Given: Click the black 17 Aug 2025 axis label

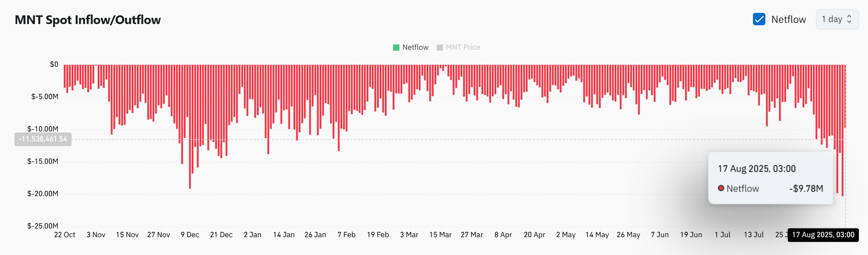Looking at the screenshot, I should (x=823, y=235).
